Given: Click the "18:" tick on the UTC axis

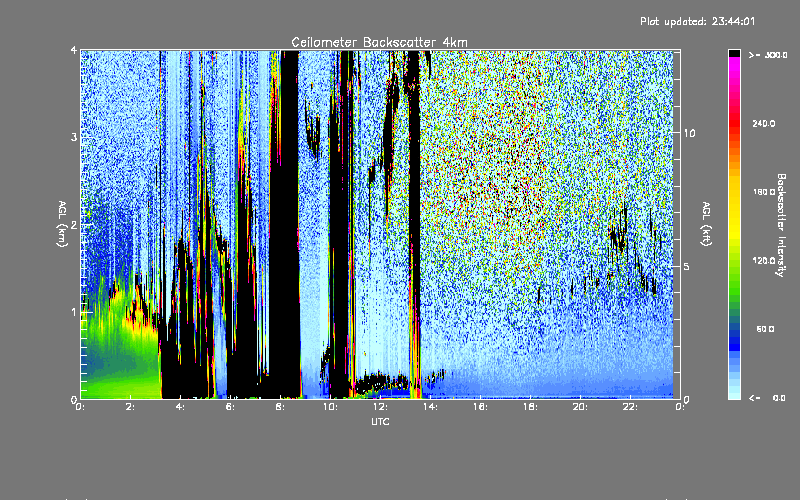Looking at the screenshot, I should (530, 407).
